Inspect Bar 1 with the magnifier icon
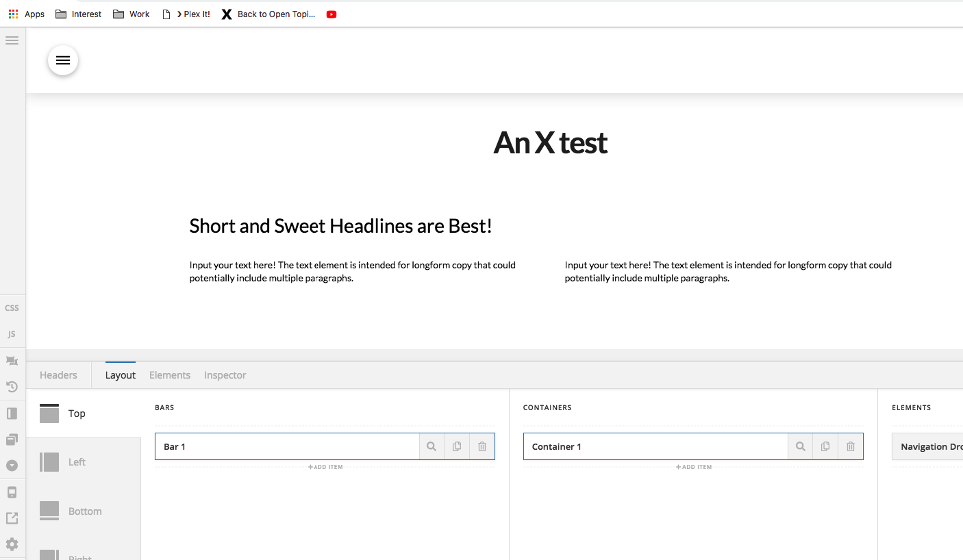Viewport: 963px width, 560px height. [x=432, y=446]
